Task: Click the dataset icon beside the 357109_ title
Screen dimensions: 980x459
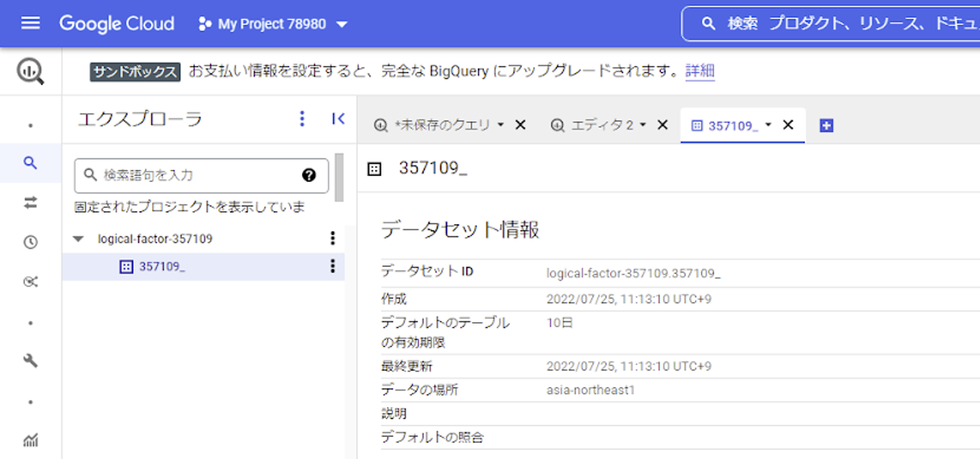Action: pos(374,169)
